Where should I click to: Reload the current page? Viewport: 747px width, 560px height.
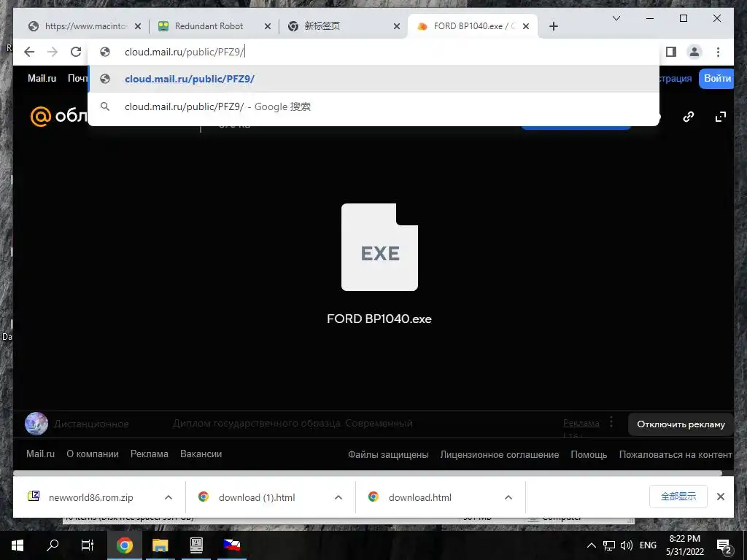point(76,52)
